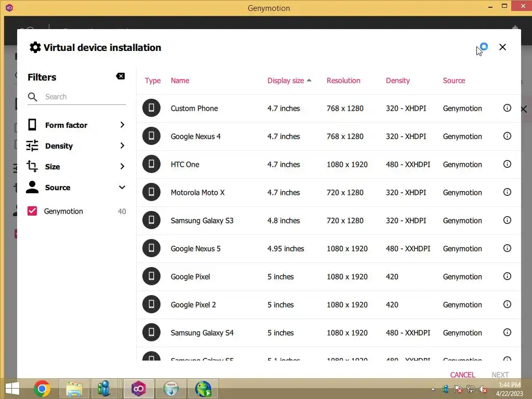
Task: Uncheck the Genymotion source checkbox
Action: click(x=32, y=211)
